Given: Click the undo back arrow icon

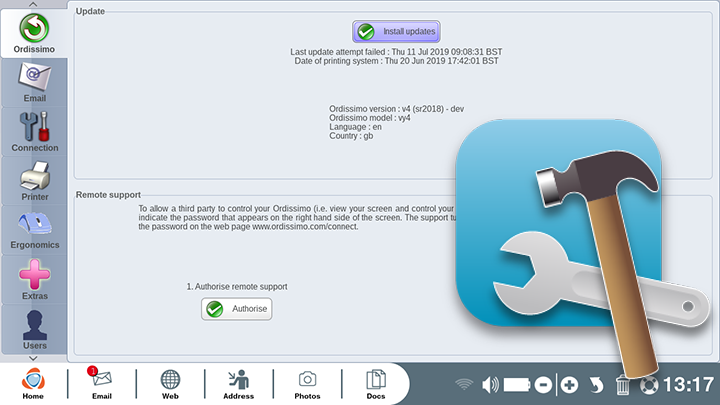Looking at the screenshot, I should (596, 385).
